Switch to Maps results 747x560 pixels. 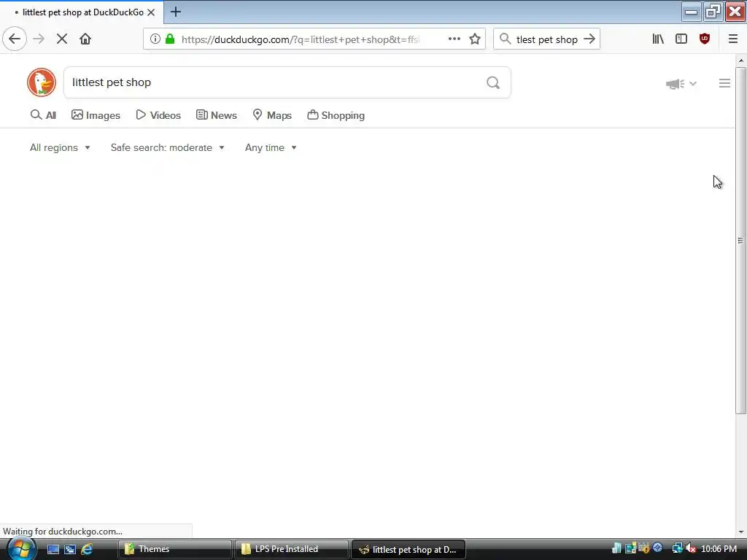[x=272, y=115]
